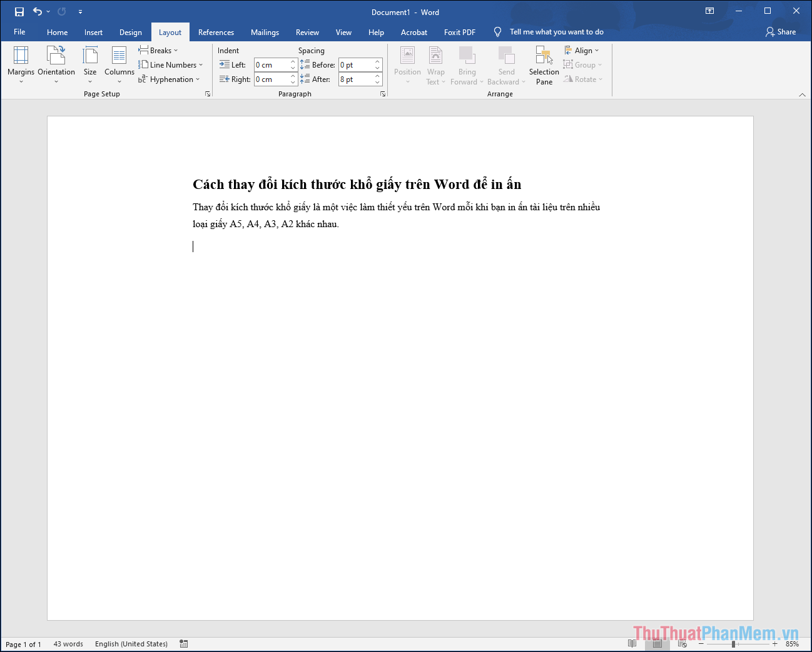Open the Selection Pane
Image resolution: width=812 pixels, height=652 pixels.
click(544, 66)
